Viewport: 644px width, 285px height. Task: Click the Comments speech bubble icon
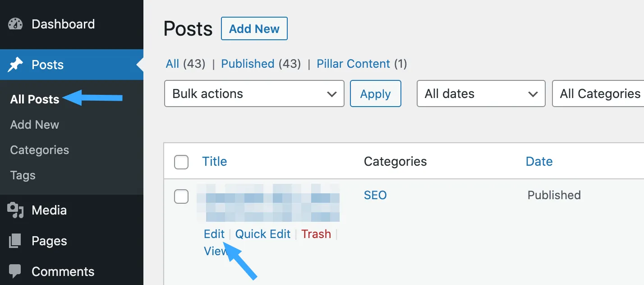pos(15,271)
